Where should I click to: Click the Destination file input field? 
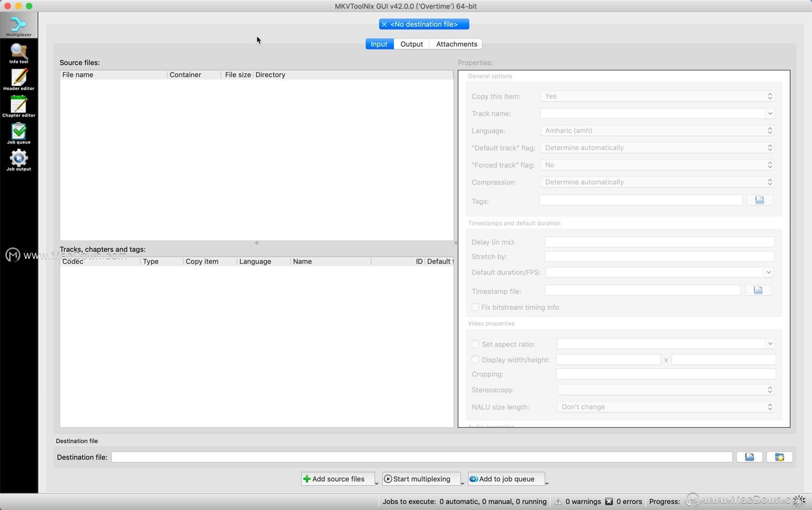tap(422, 457)
